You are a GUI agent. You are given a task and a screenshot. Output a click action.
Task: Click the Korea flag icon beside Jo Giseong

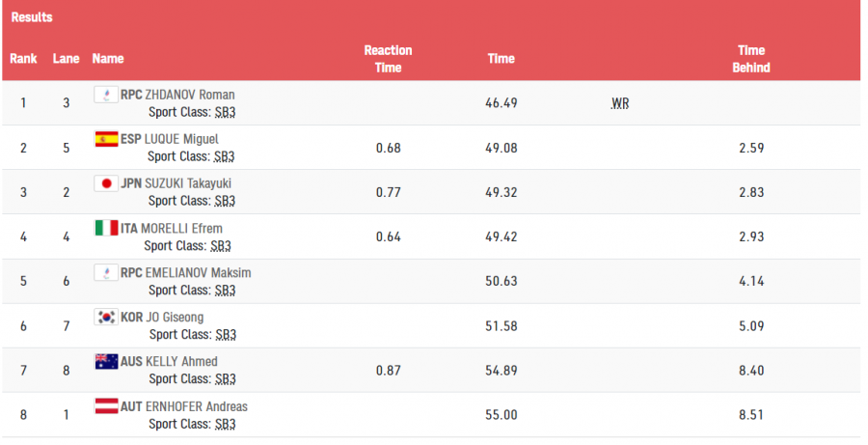106,317
